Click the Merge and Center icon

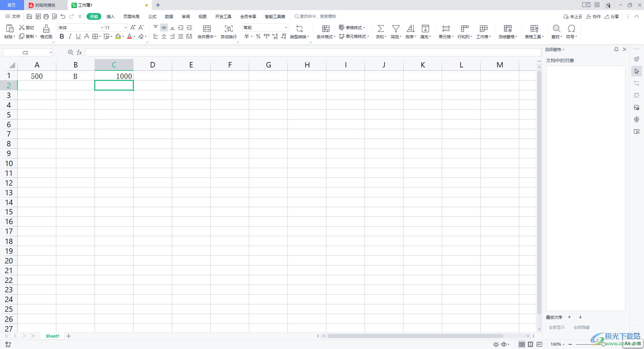(x=207, y=29)
